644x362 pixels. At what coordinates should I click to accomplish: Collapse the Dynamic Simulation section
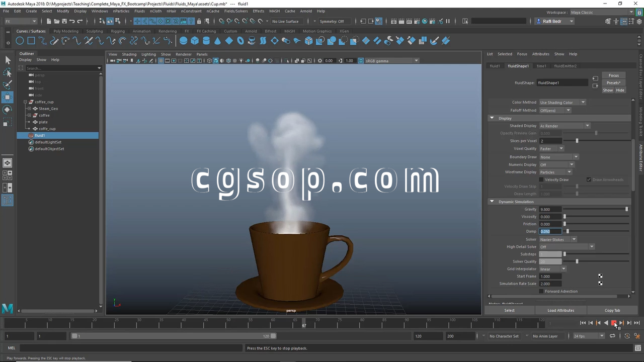pyautogui.click(x=492, y=202)
